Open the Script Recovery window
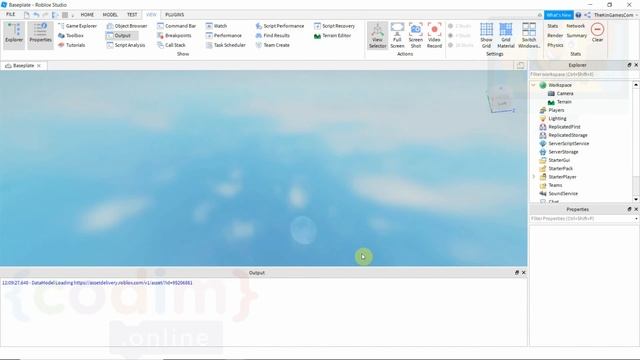640x360 pixels. [334, 26]
